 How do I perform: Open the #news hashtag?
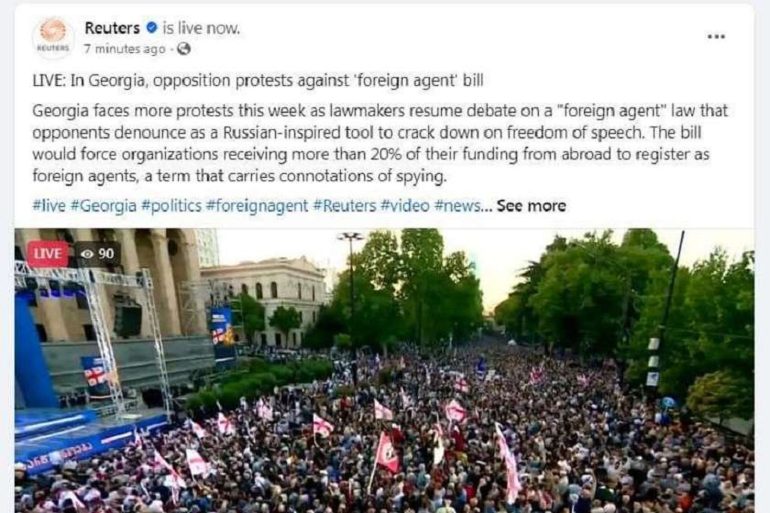tap(458, 206)
